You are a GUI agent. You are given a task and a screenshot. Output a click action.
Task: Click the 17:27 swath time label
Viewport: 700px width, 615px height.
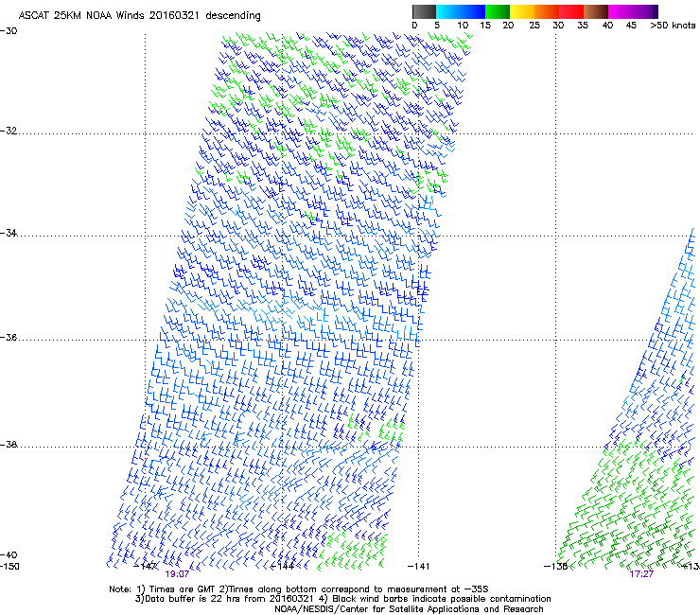(641, 574)
